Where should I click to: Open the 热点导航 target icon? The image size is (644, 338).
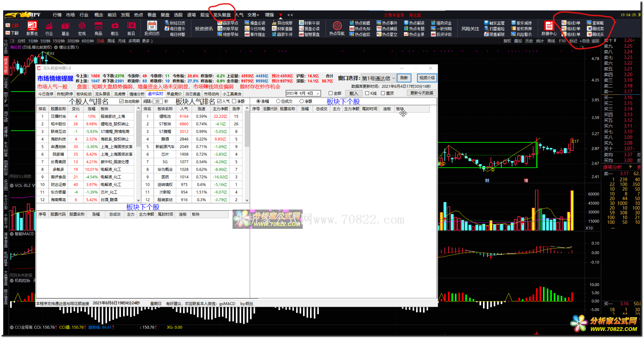(337, 28)
